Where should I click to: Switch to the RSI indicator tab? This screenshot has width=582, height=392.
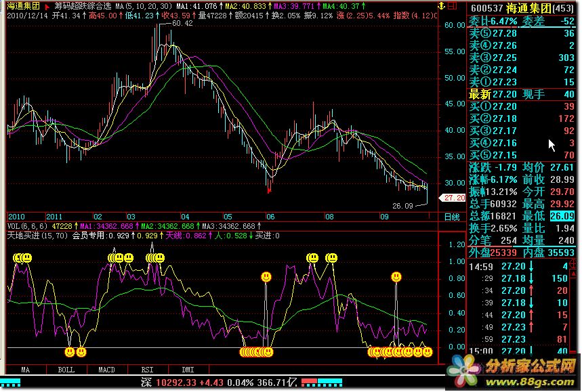tap(147, 370)
